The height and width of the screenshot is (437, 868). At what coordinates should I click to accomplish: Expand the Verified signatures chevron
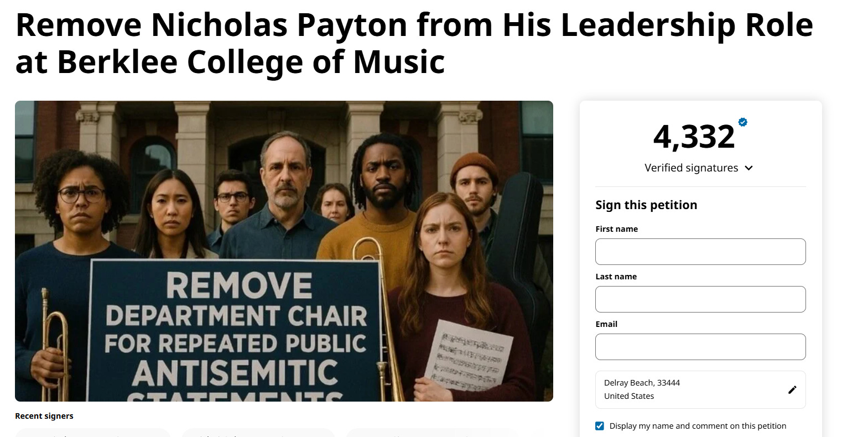(x=749, y=168)
